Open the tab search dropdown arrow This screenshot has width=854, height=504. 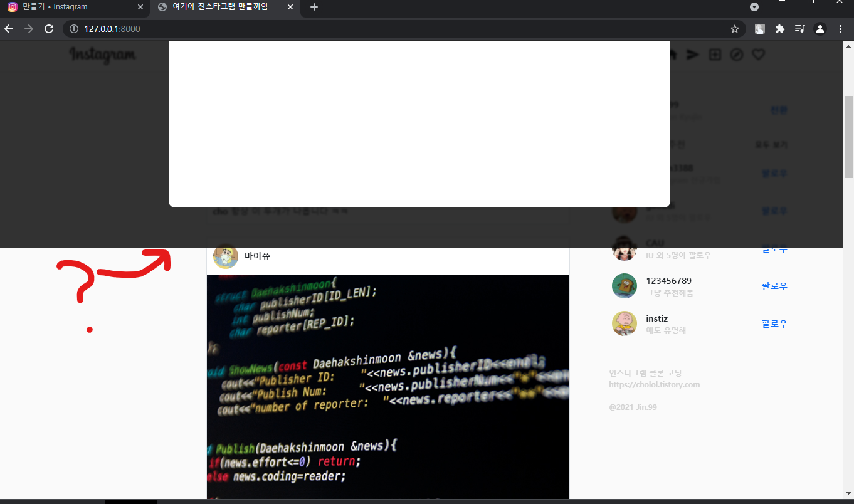coord(754,7)
